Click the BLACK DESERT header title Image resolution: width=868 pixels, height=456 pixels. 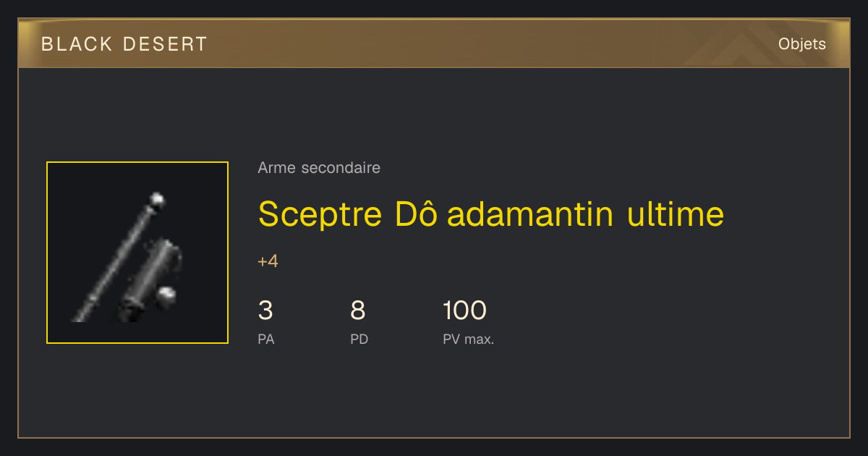point(124,44)
